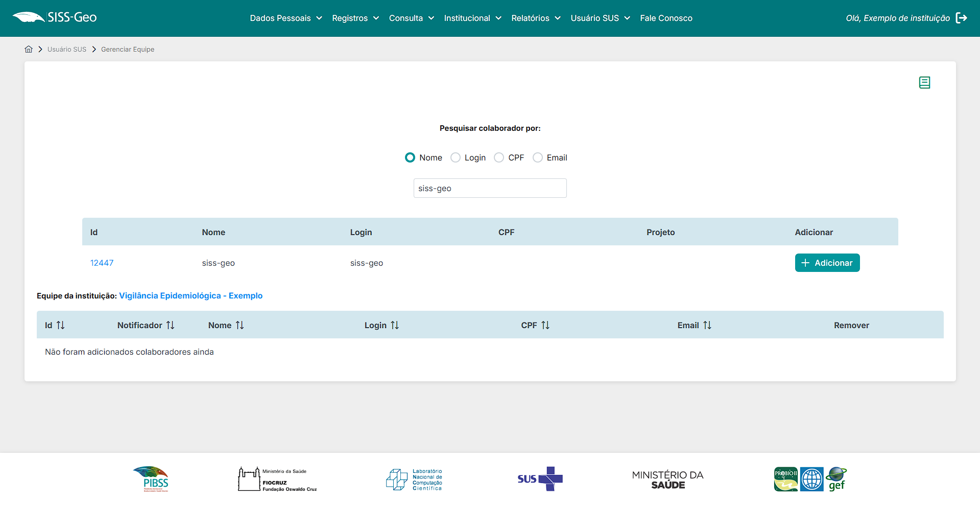This screenshot has height=505, width=980.
Task: Click the logout icon beside the greeting
Action: (961, 18)
